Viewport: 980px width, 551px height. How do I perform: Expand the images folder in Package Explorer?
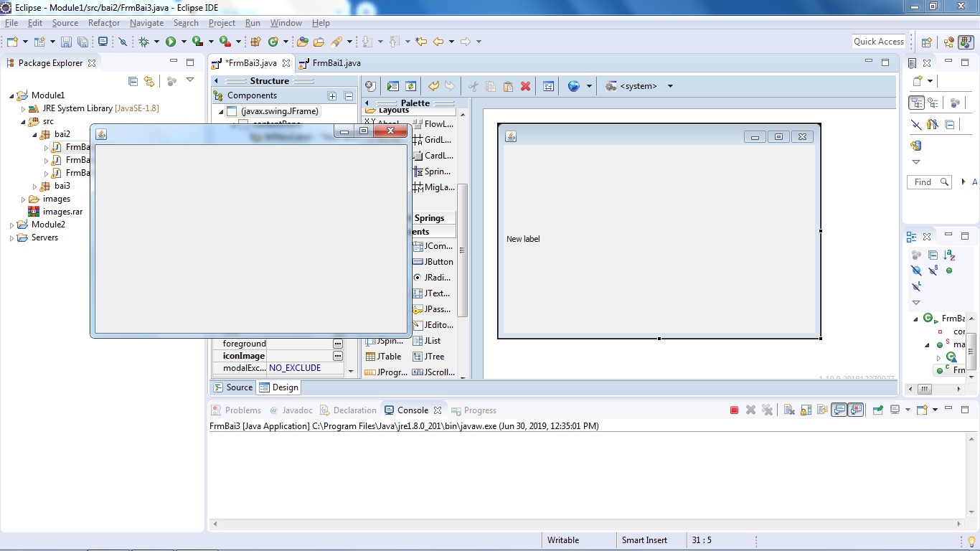pos(23,199)
